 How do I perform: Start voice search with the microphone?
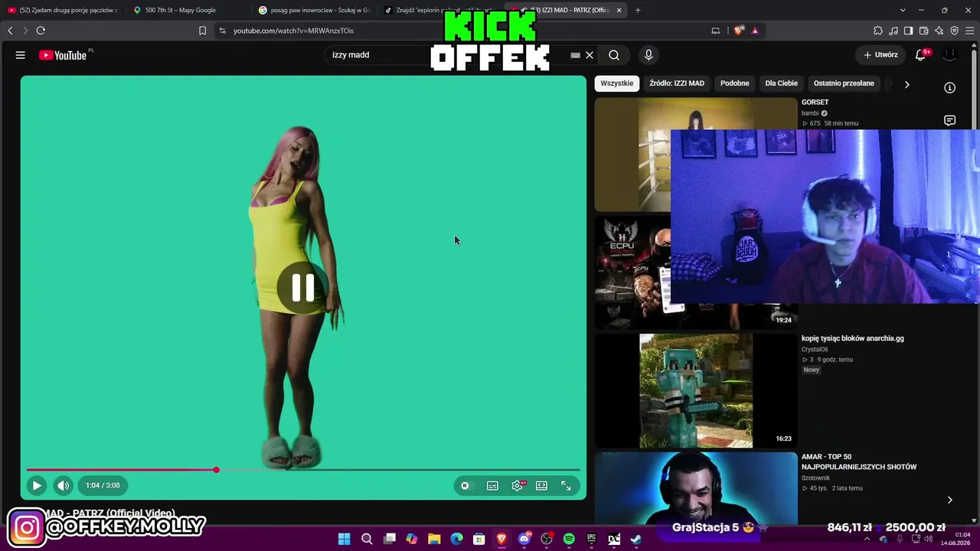[648, 55]
